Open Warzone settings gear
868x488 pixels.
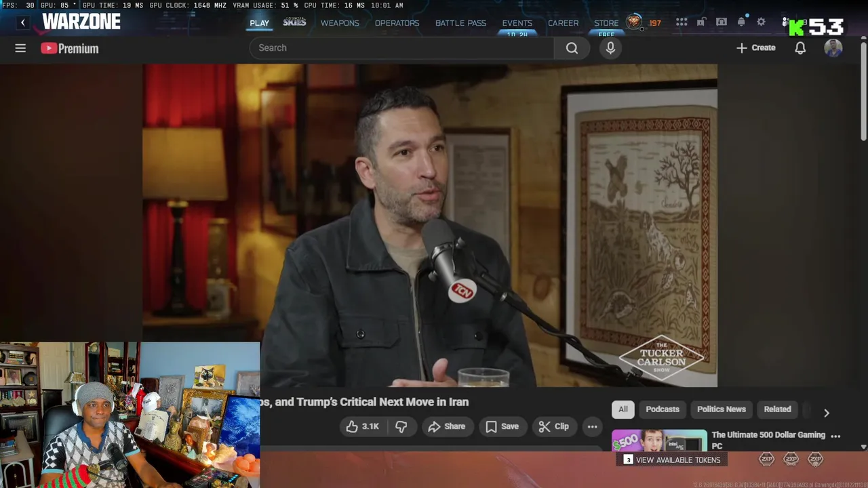click(x=761, y=22)
